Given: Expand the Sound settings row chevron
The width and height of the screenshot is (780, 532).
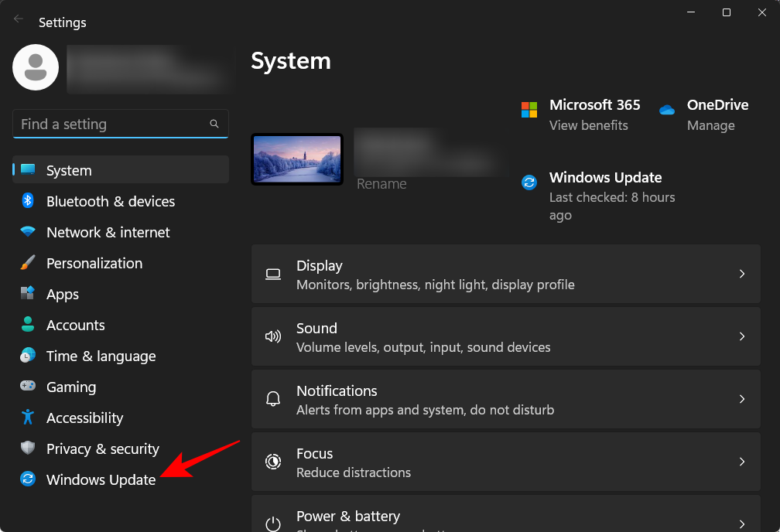Looking at the screenshot, I should tap(741, 336).
